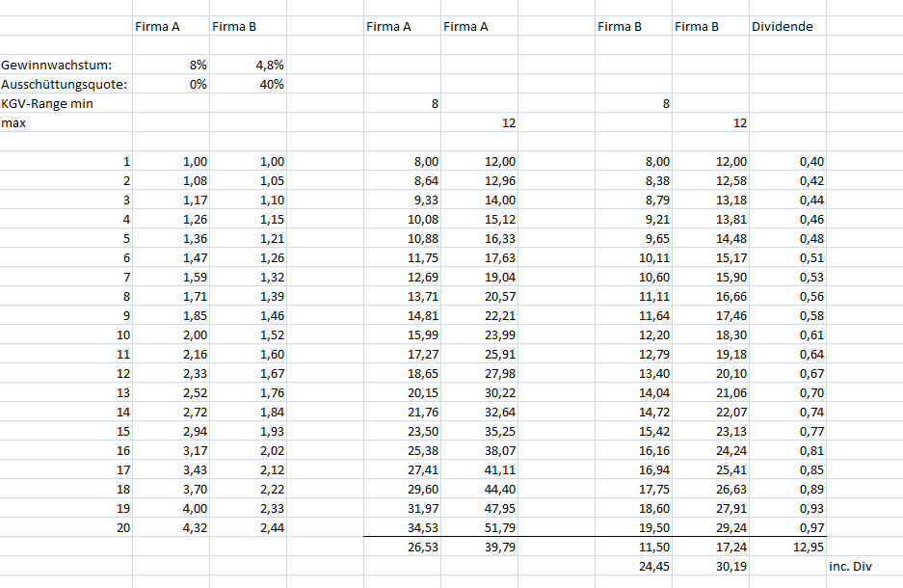The height and width of the screenshot is (588, 903).
Task: Click the 12,96 price cell in row 2
Action: click(x=479, y=180)
